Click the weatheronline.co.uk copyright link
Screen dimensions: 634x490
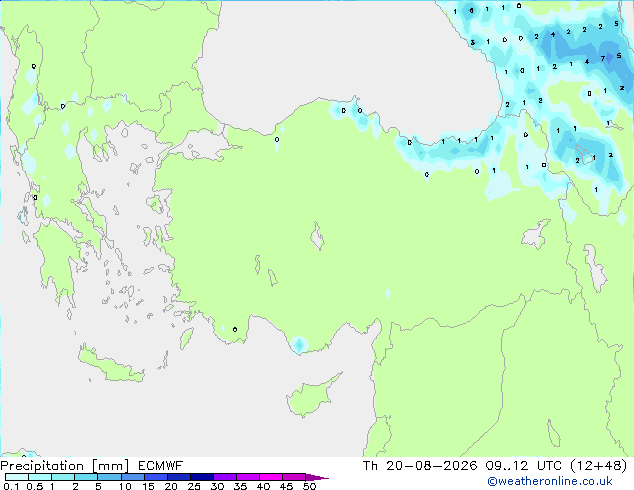pos(550,481)
